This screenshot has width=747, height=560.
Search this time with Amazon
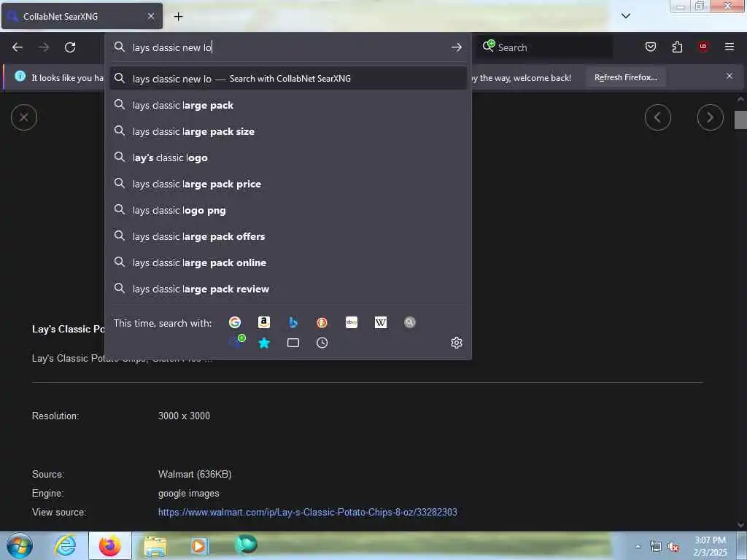(264, 322)
